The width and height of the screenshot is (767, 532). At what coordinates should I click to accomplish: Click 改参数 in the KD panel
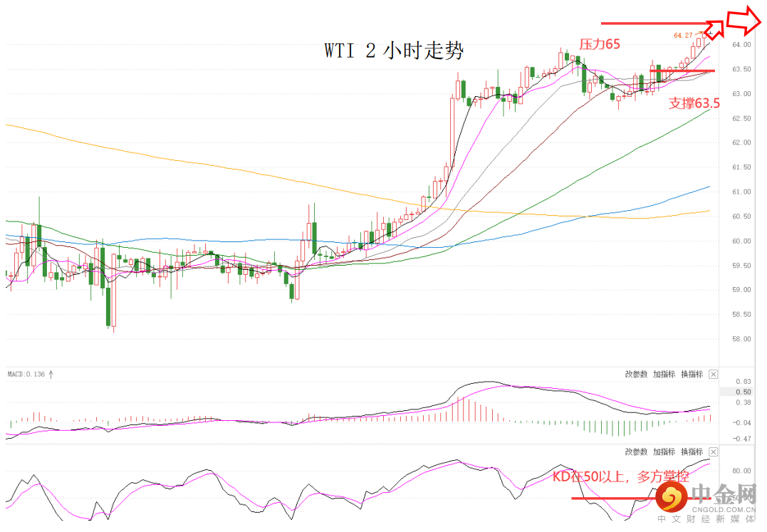[x=636, y=452]
